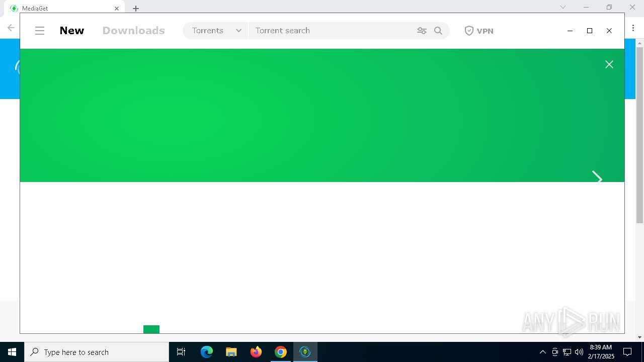Open File Explorer from taskbar
Screen dimensions: 644x362
(231, 352)
